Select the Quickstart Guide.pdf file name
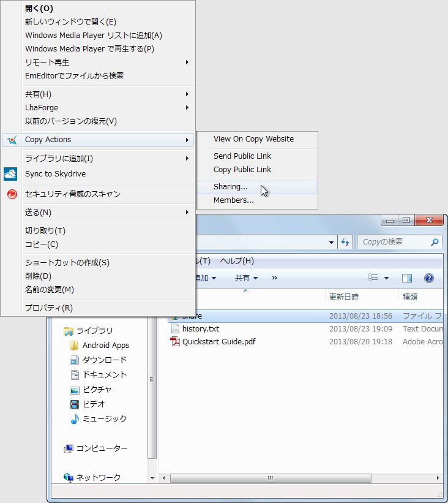The image size is (448, 503). click(x=219, y=342)
